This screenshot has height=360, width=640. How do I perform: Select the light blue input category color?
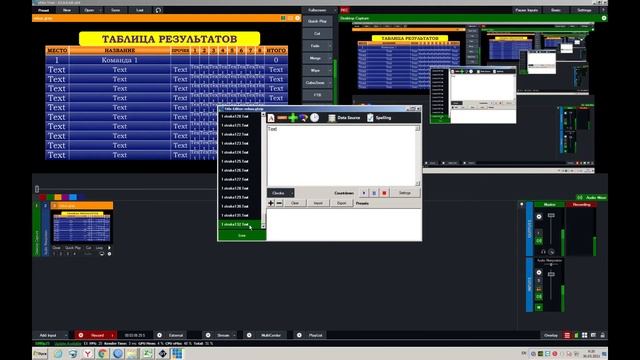(x=73, y=197)
